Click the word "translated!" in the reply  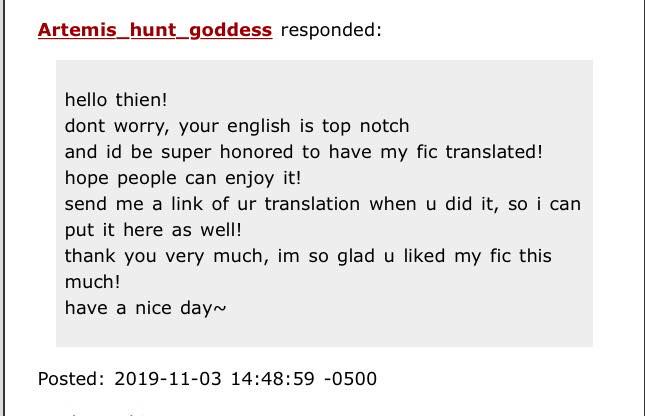tap(494, 152)
